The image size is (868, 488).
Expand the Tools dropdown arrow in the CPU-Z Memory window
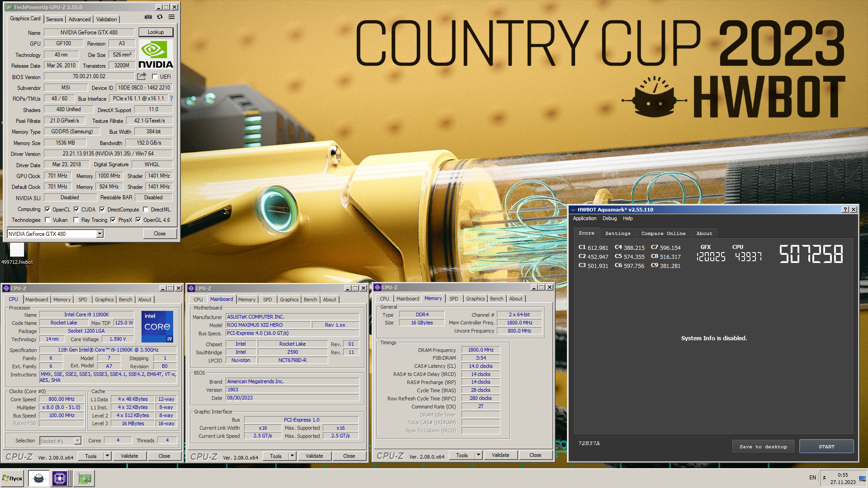479,455
